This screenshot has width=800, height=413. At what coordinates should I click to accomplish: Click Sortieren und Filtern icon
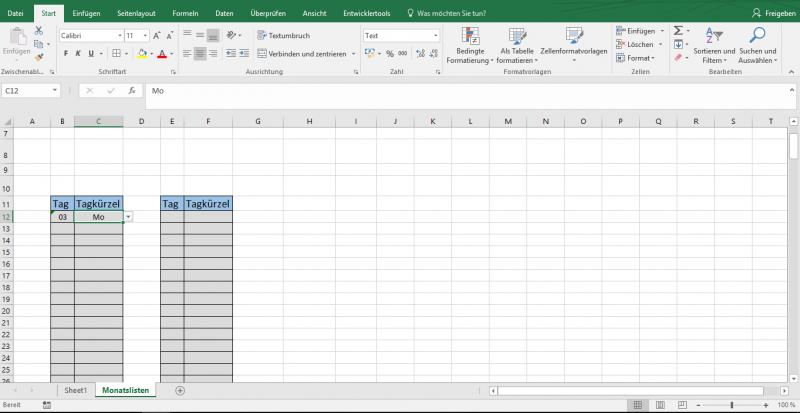pos(713,45)
